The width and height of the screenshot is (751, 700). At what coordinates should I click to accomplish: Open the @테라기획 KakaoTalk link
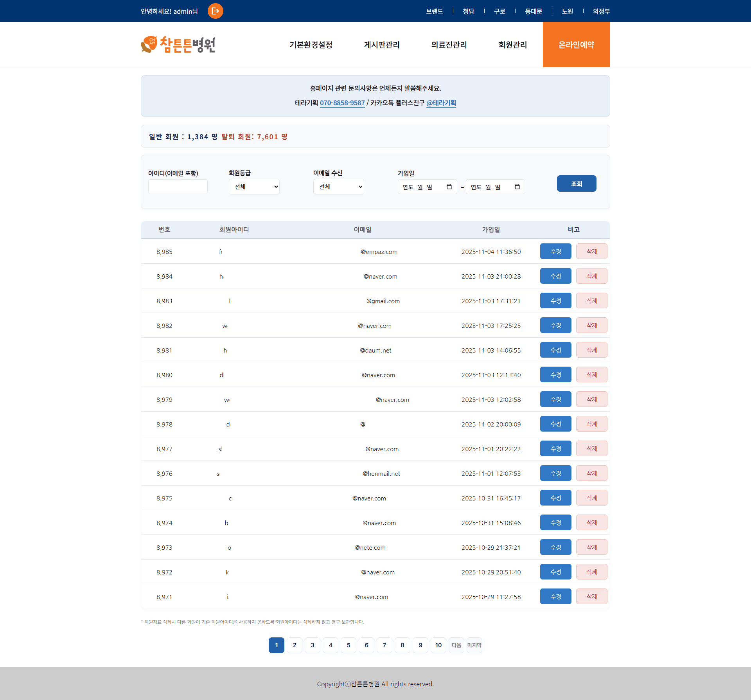tap(441, 103)
